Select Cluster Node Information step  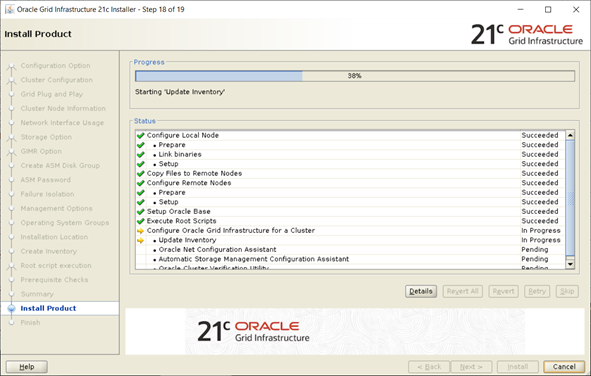[63, 109]
